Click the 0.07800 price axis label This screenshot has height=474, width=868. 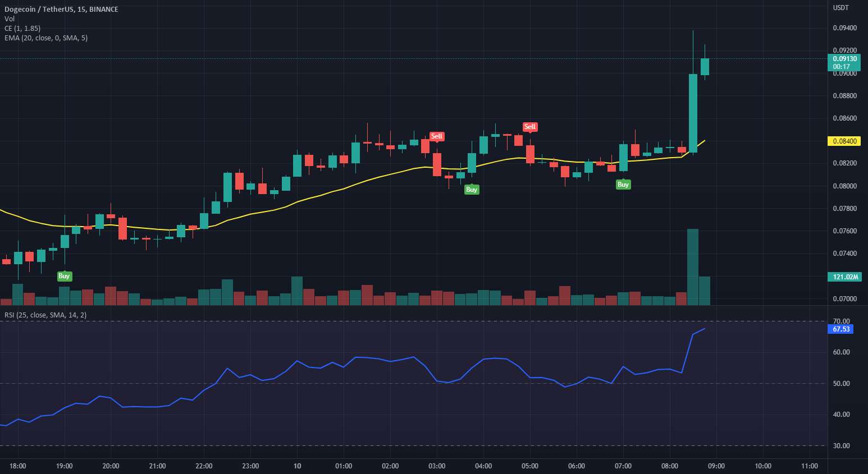[x=844, y=209]
